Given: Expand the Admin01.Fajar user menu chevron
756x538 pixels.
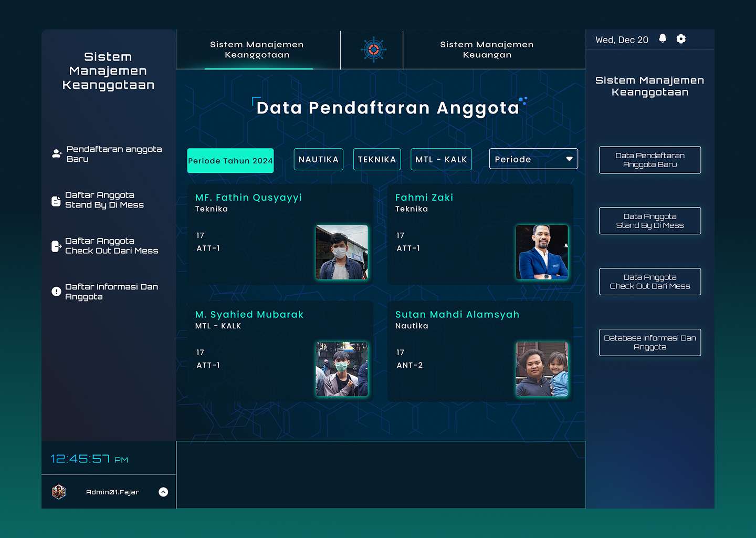Looking at the screenshot, I should tap(163, 492).
